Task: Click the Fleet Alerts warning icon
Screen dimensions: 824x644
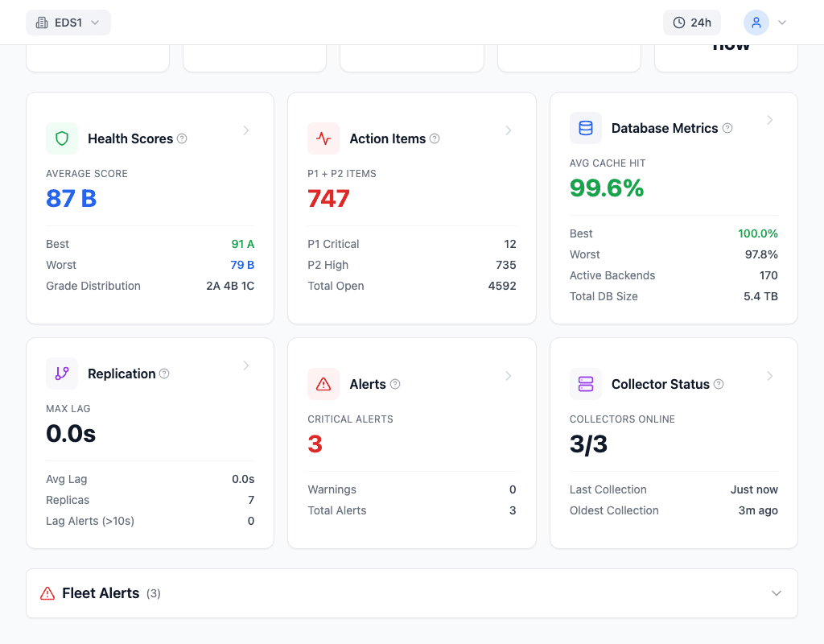Action: [47, 593]
